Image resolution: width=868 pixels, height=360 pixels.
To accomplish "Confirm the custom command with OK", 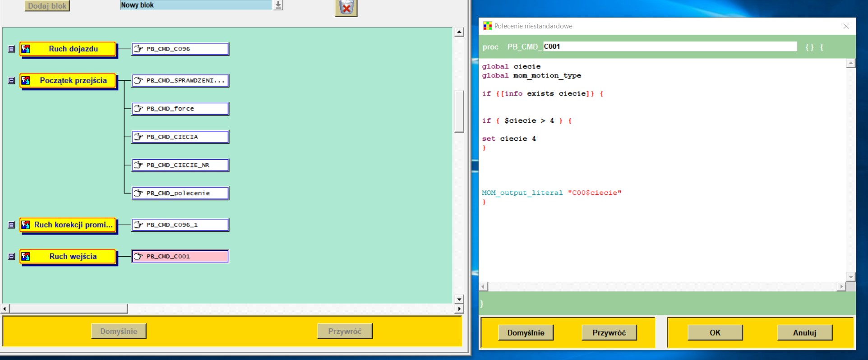I will point(715,333).
